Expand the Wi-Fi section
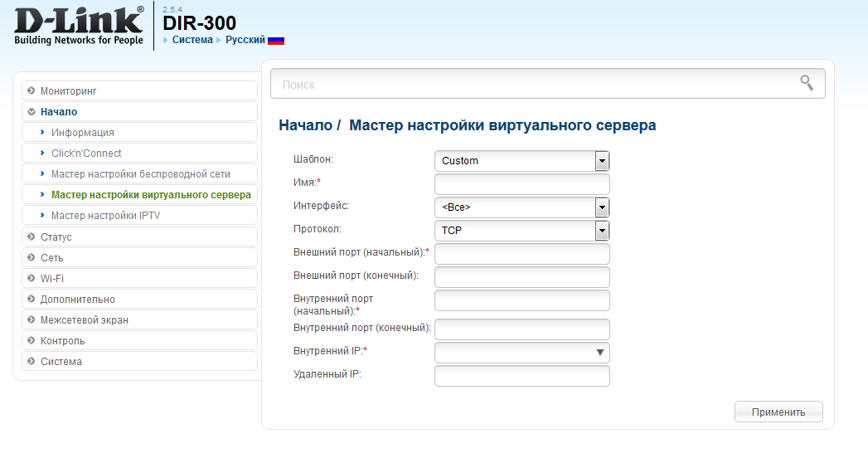Image resolution: width=868 pixels, height=468 pixels. (x=139, y=278)
